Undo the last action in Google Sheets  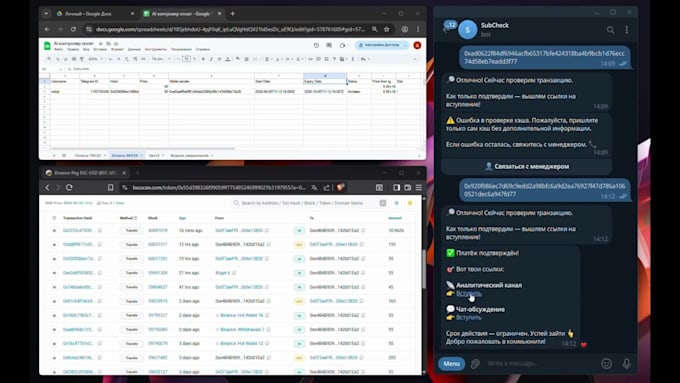point(58,59)
